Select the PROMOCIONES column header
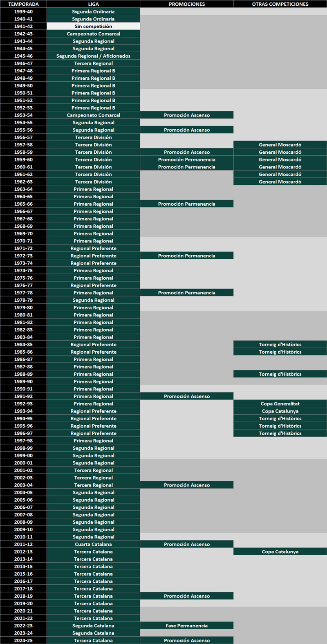 (187, 4)
